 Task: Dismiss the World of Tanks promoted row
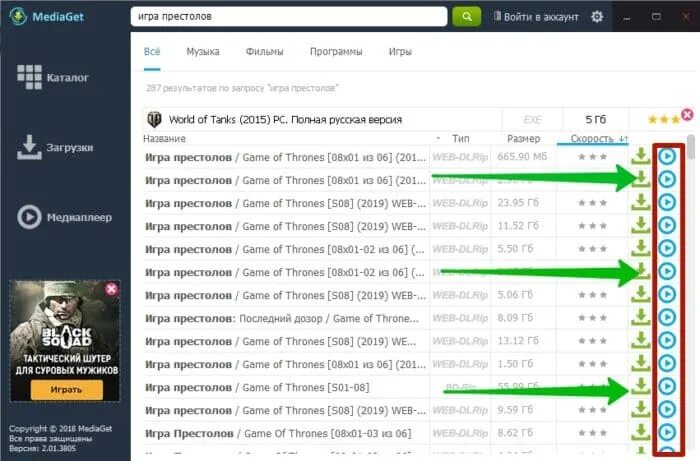[687, 115]
